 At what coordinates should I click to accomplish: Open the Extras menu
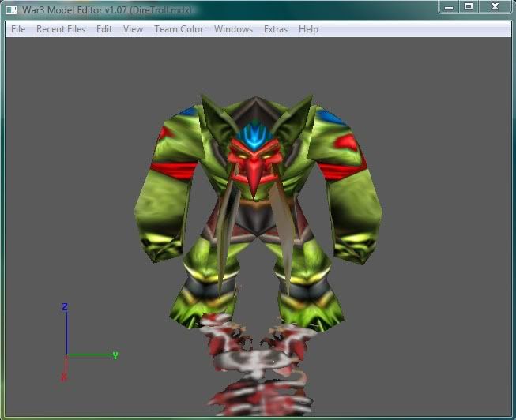(276, 29)
